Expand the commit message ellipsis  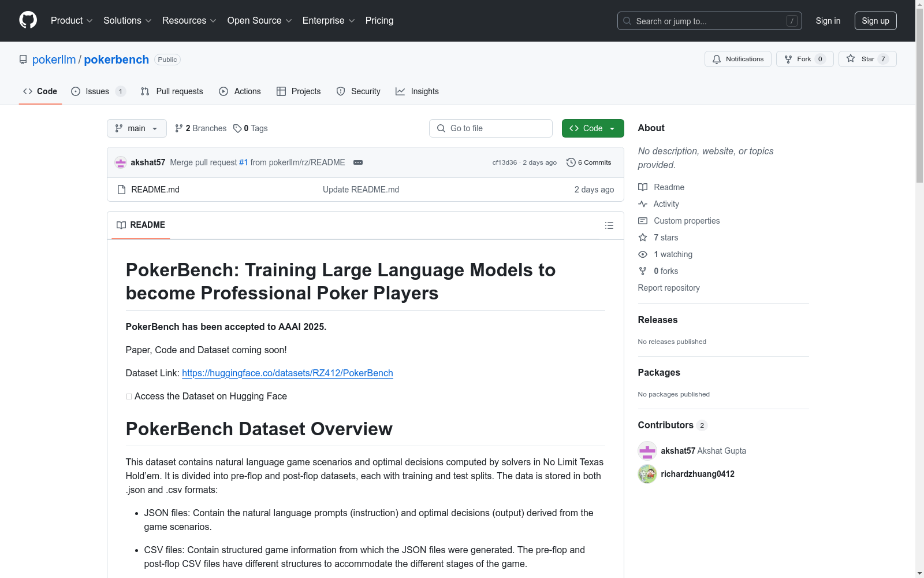click(358, 162)
